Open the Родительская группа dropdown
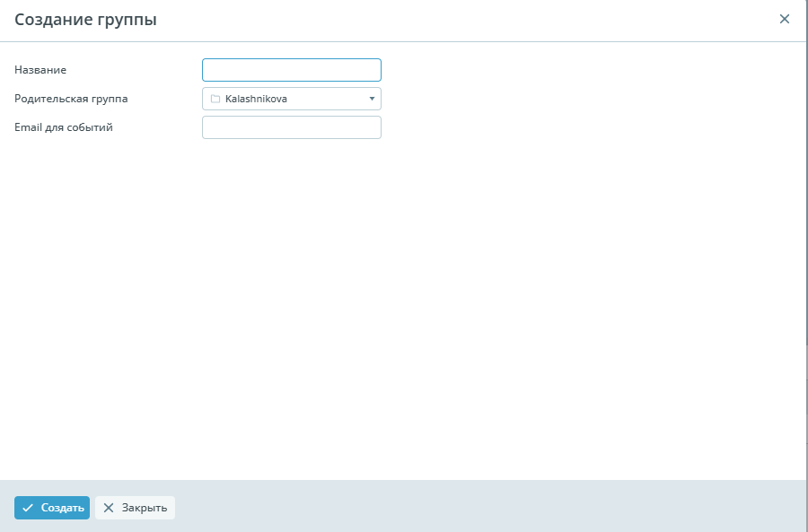 (x=291, y=99)
